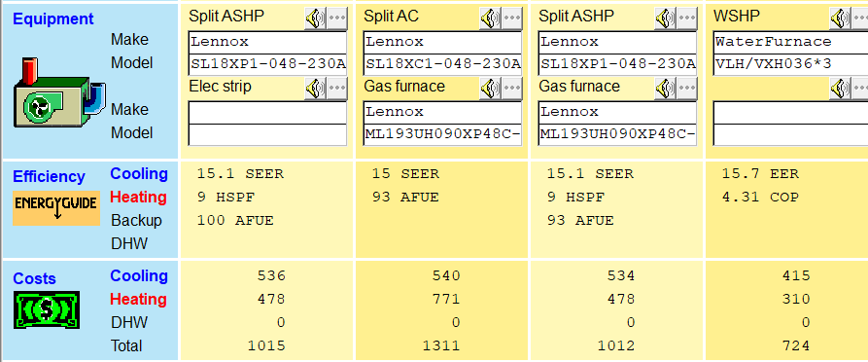Click the furnace equipment picture icon
This screenshot has height=362, width=868.
[59, 92]
